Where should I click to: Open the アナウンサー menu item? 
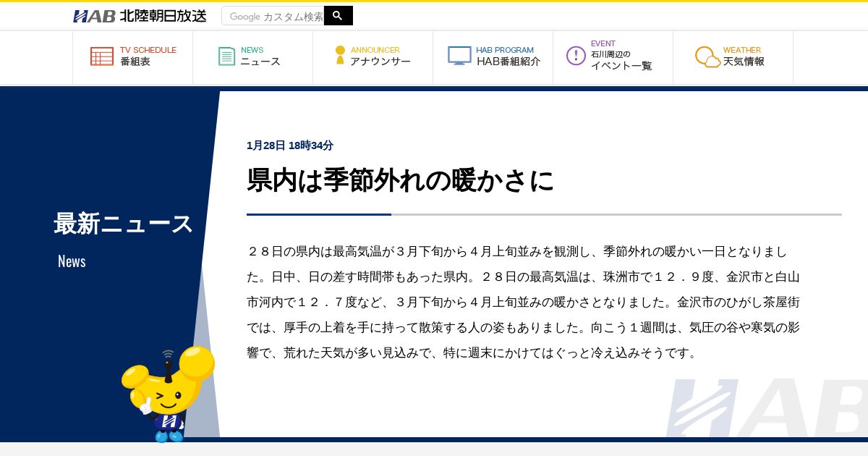[373, 57]
